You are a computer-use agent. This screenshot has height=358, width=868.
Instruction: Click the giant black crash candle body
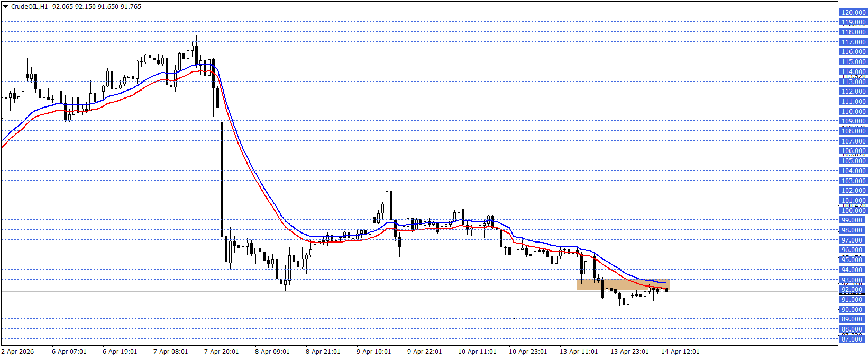point(222,180)
